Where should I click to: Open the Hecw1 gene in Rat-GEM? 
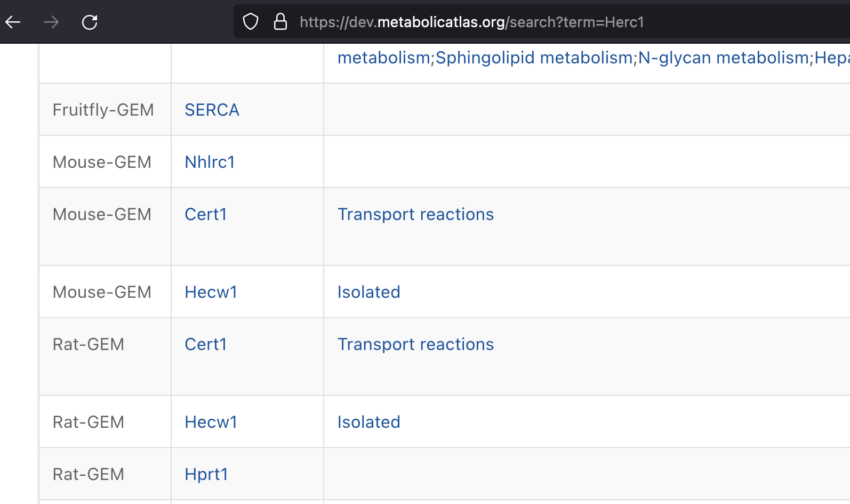tap(211, 422)
